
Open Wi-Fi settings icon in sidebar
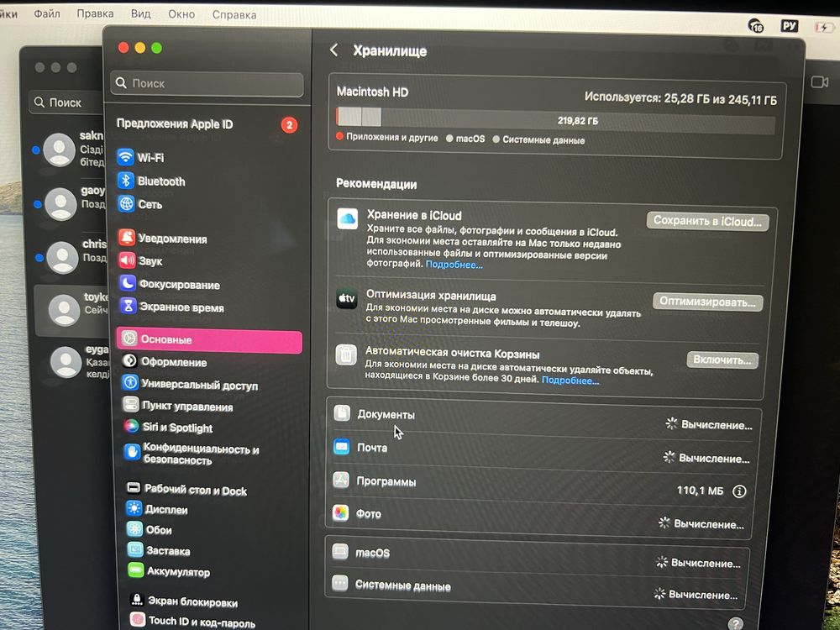pos(125,157)
